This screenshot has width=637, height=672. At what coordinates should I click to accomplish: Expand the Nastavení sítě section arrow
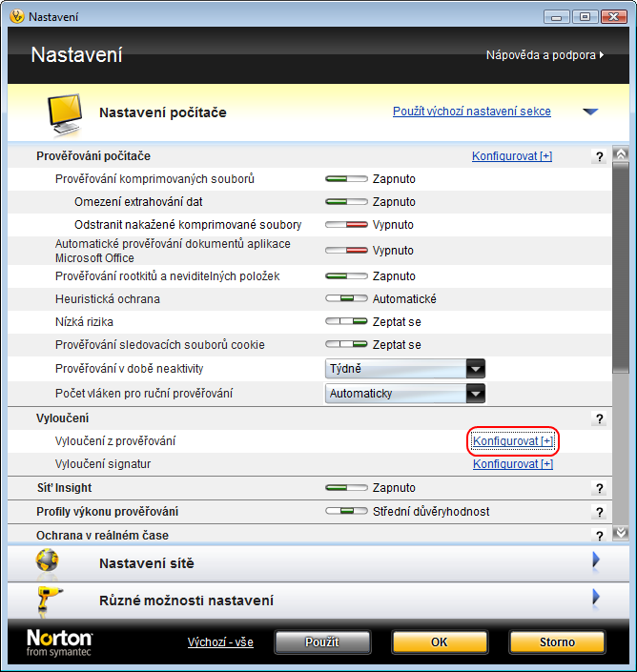click(x=596, y=560)
